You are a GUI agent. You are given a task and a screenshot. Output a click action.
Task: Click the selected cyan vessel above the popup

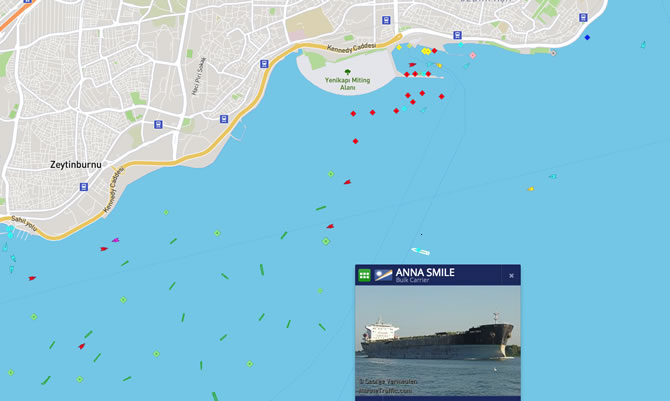(x=420, y=251)
